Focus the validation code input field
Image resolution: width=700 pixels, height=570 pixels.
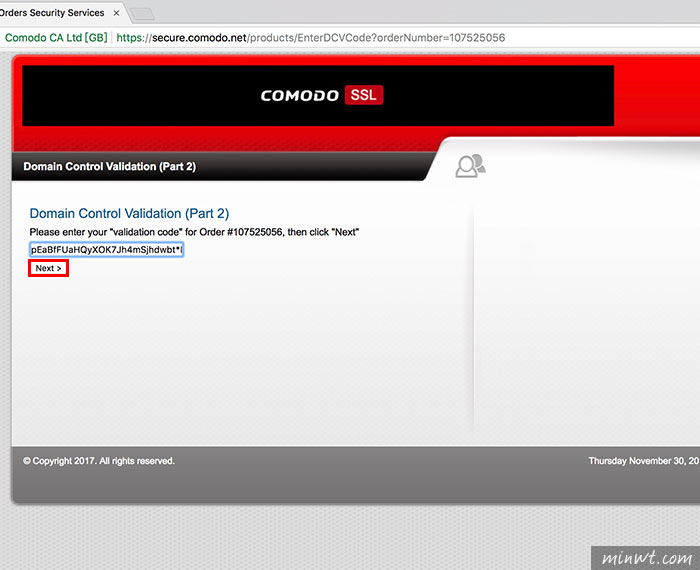pyautogui.click(x=106, y=250)
